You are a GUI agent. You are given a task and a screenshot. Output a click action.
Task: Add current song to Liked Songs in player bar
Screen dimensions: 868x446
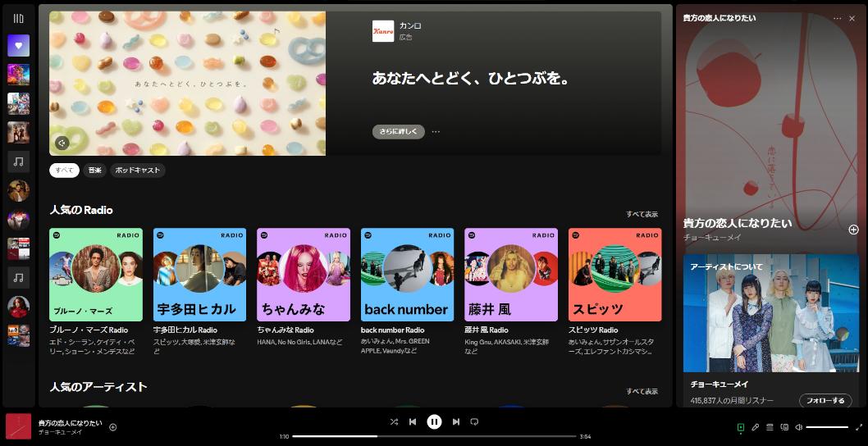pyautogui.click(x=113, y=427)
